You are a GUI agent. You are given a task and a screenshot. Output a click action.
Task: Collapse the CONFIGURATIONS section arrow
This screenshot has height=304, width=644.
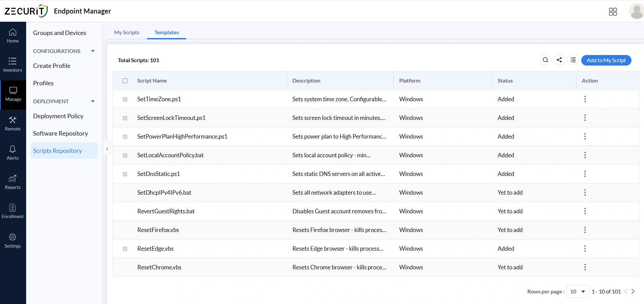(x=93, y=51)
